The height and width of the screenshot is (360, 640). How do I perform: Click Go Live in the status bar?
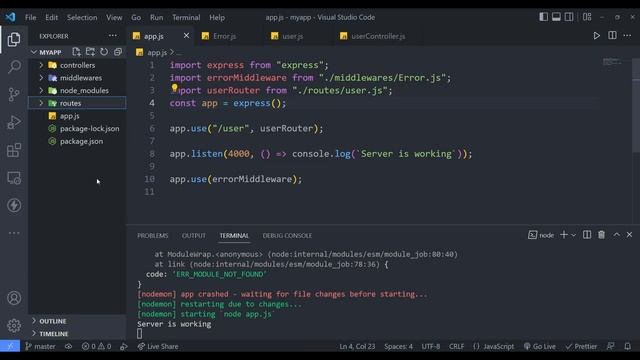[540, 346]
